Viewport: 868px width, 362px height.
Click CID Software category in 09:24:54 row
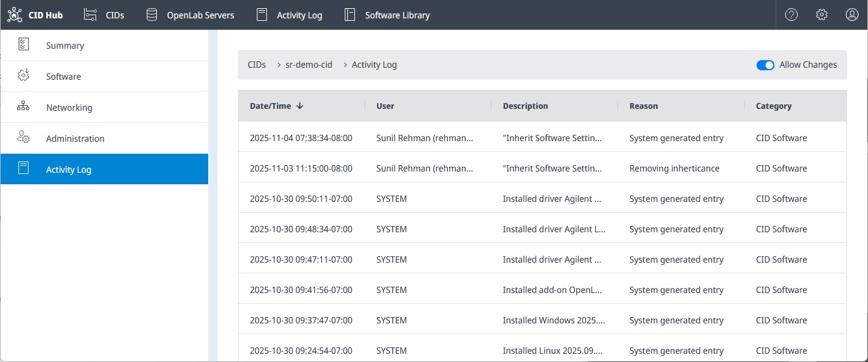[x=781, y=351]
